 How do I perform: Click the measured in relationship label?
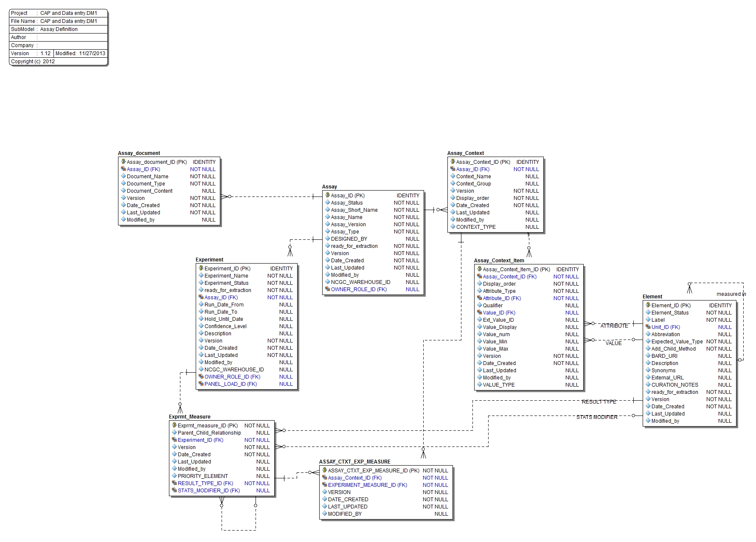point(731,294)
